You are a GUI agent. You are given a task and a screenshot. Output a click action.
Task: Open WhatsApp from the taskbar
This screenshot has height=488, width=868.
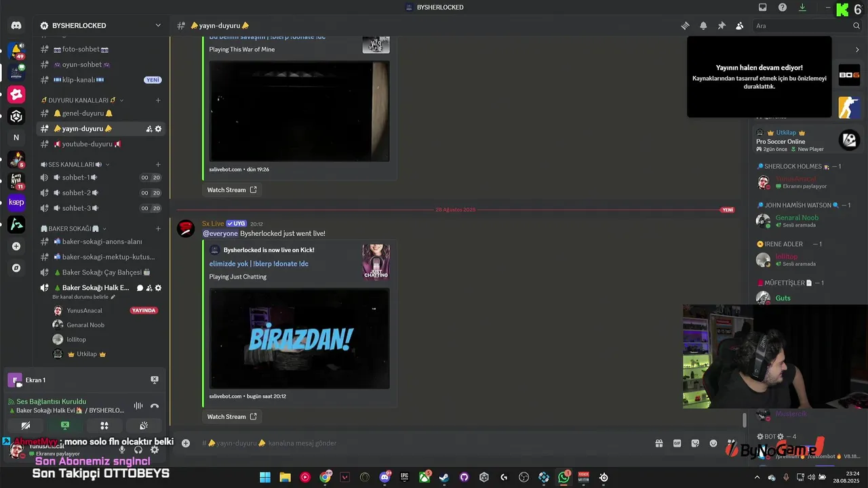click(564, 477)
